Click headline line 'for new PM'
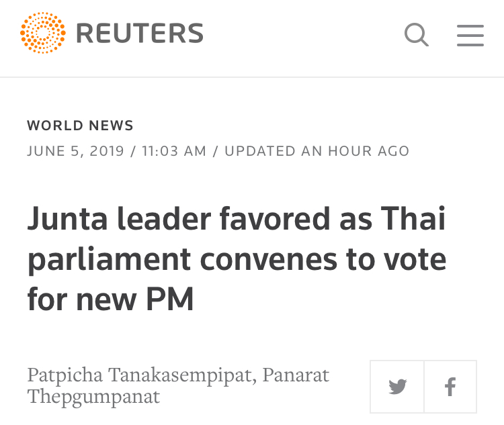504x425 pixels. pyautogui.click(x=110, y=299)
